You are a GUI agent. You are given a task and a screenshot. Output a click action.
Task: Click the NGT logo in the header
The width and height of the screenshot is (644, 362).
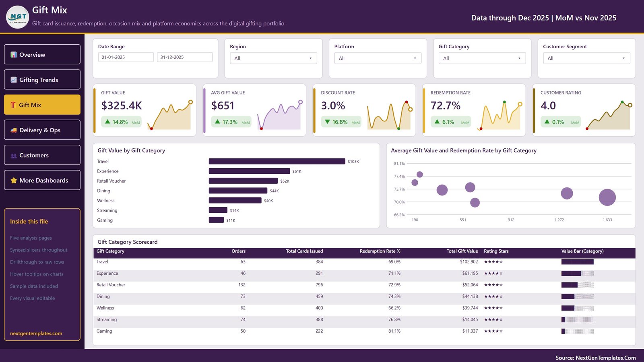[18, 17]
